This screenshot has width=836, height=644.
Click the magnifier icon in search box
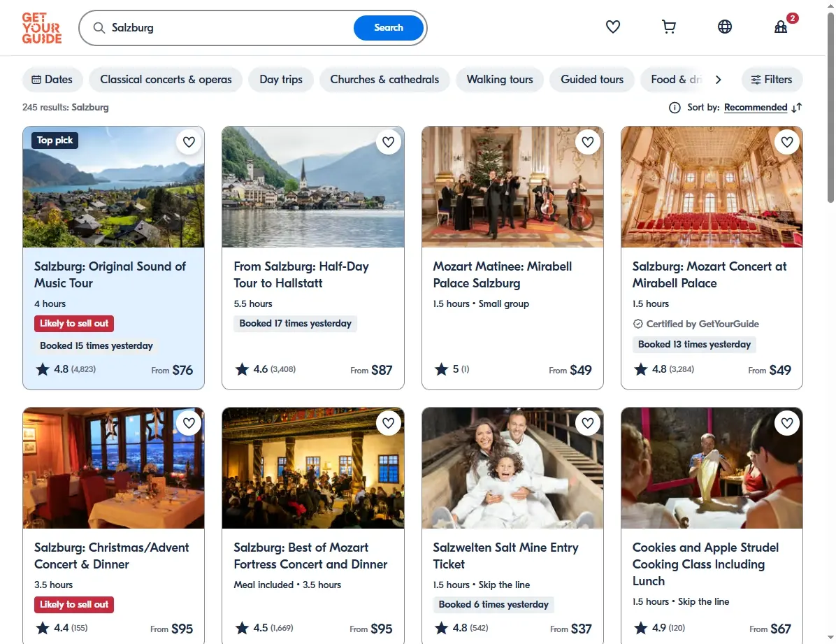99,28
